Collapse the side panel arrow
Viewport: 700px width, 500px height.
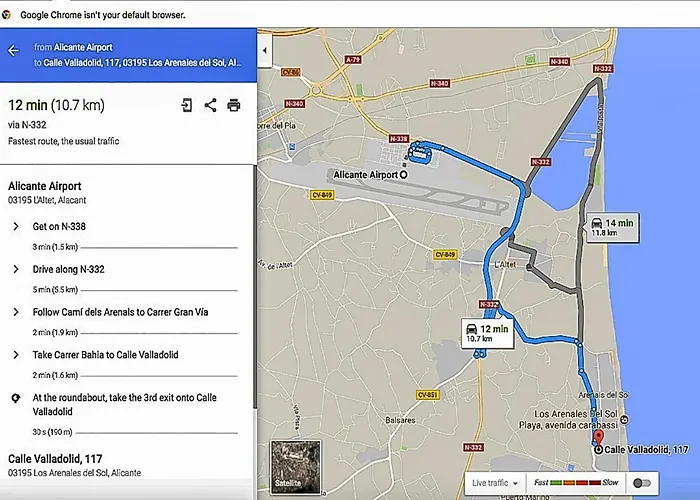(265, 50)
